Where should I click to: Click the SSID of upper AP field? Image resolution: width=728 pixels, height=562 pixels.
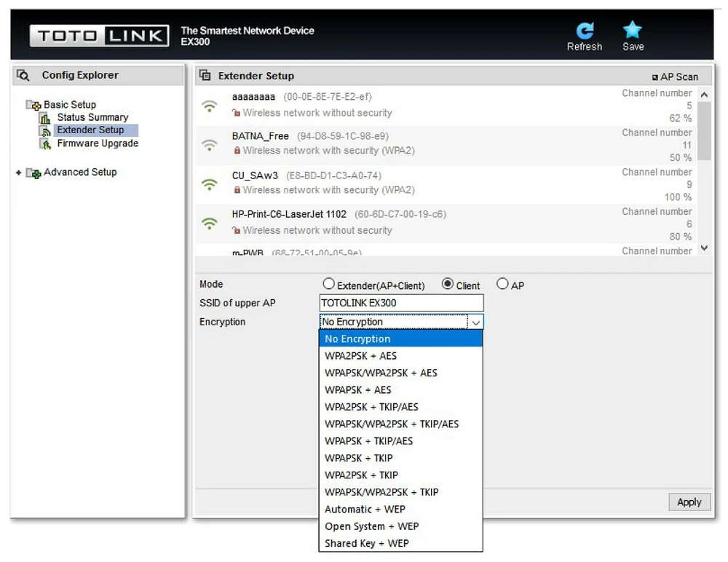click(x=401, y=303)
